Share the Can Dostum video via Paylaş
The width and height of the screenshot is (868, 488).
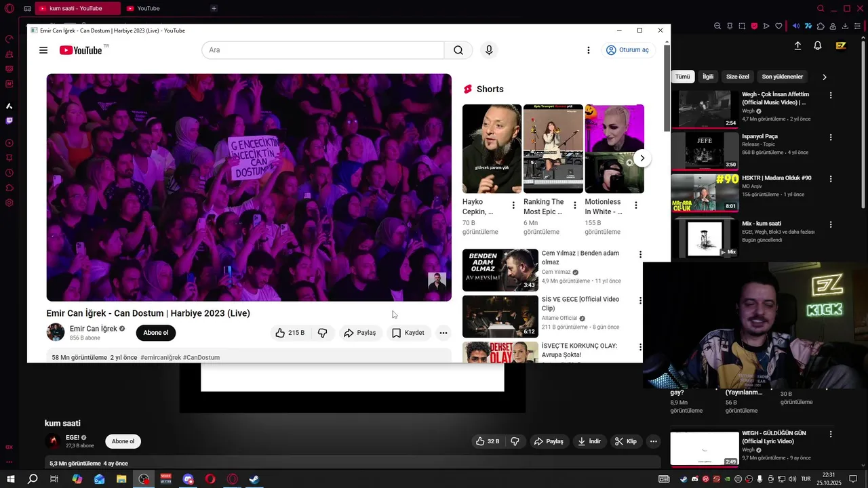360,333
